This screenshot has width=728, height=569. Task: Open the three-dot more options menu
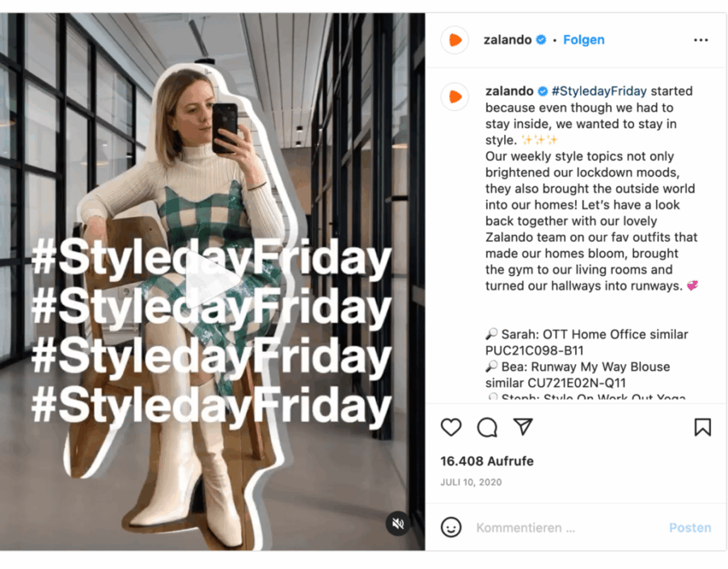coord(700,40)
